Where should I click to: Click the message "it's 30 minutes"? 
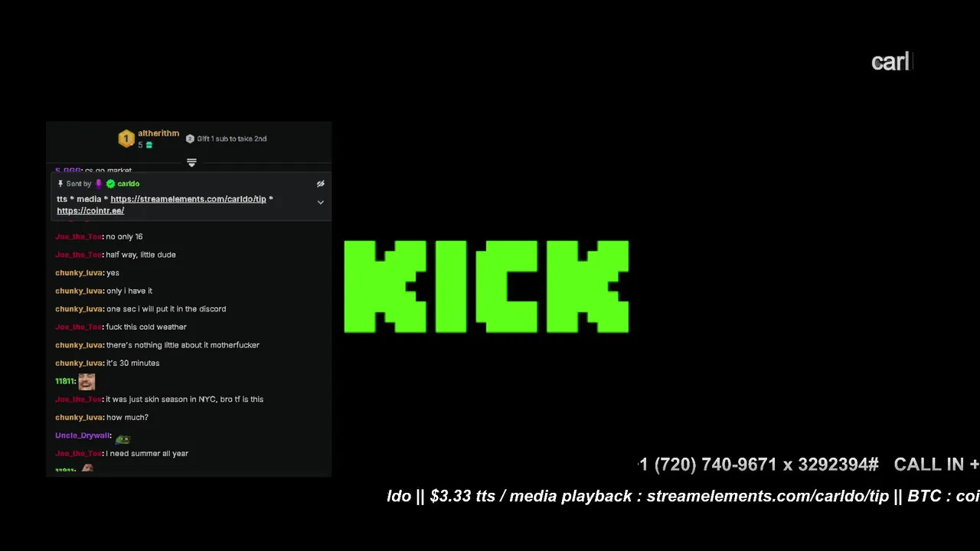click(x=133, y=363)
